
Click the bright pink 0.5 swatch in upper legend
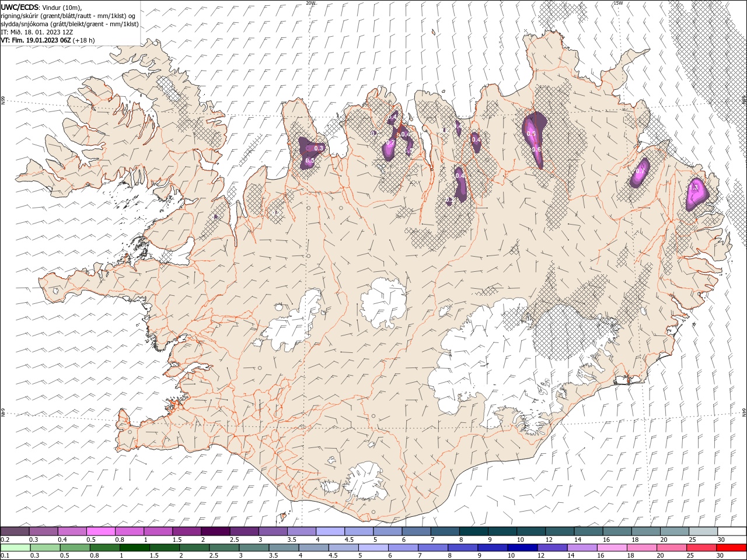(100, 531)
